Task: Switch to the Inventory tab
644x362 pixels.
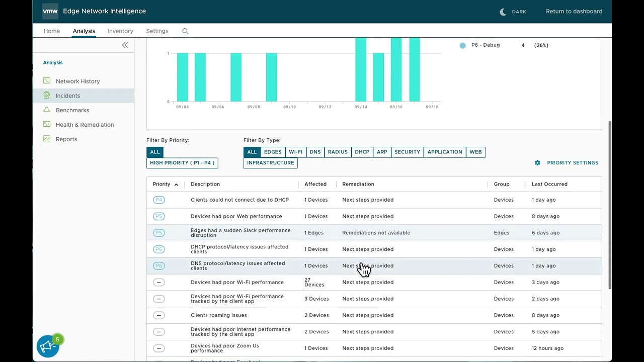Action: [120, 31]
